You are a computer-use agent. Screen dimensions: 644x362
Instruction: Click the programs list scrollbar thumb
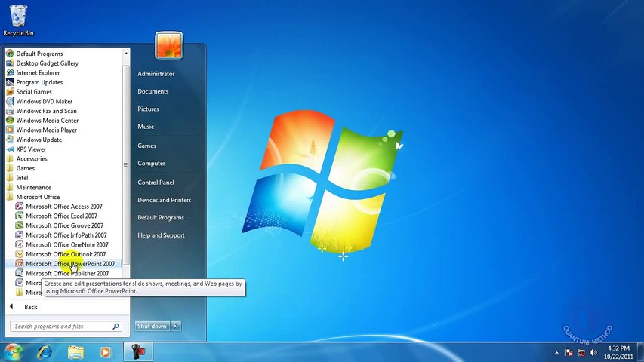[x=126, y=164]
